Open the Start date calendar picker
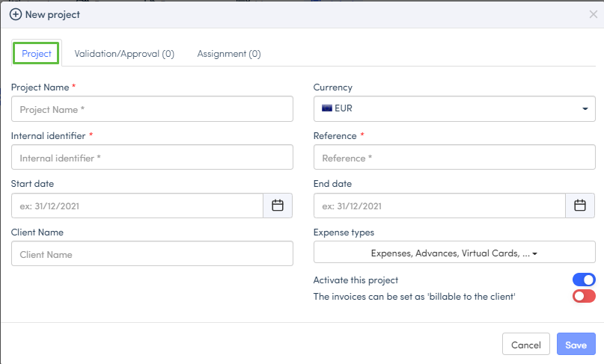Viewport: 604px width, 364px height. (278, 206)
